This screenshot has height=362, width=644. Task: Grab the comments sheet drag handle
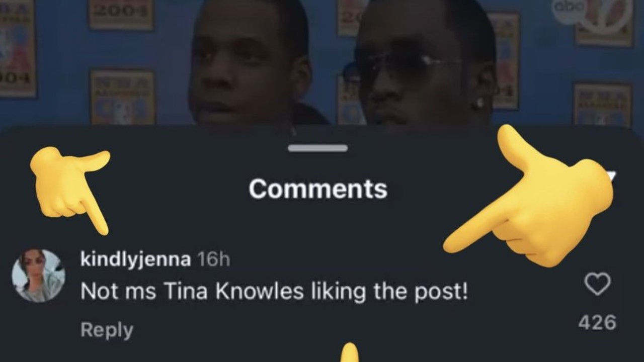pos(318,148)
